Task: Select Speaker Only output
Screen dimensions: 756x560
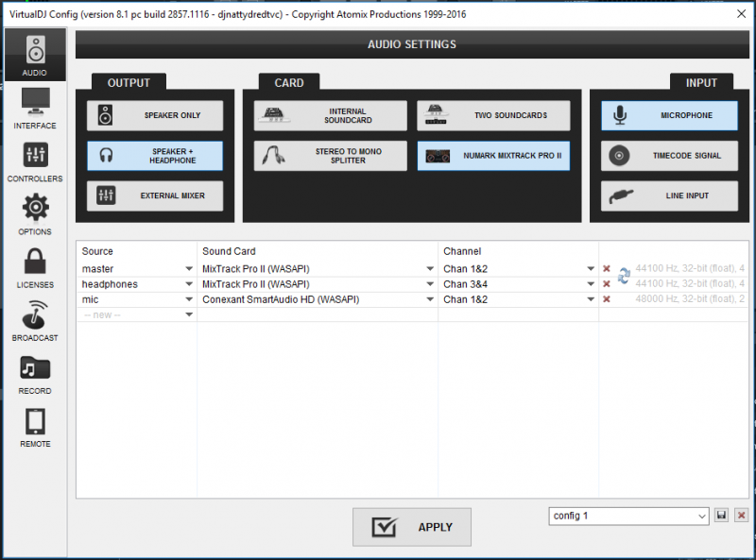Action: click(155, 115)
